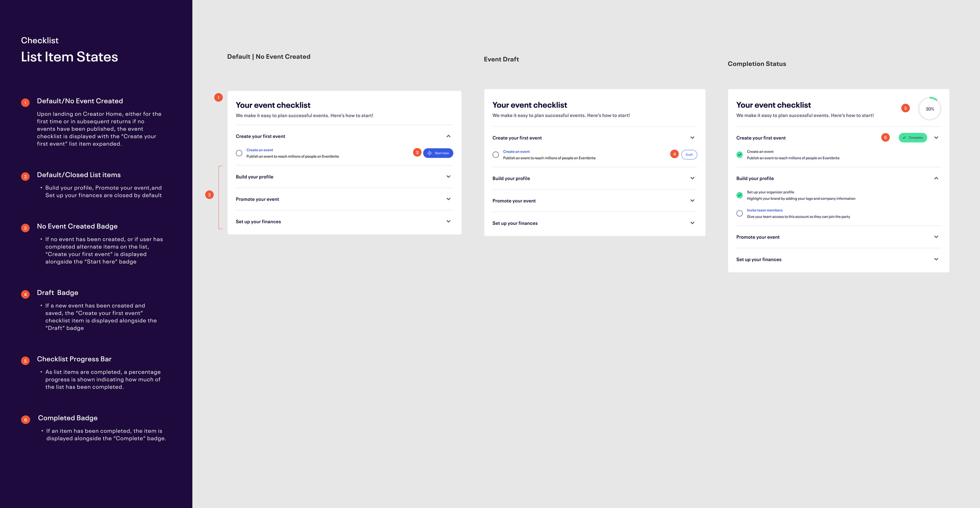Click the blue Start here badge
Screen dimensions: 980x508
click(438, 153)
